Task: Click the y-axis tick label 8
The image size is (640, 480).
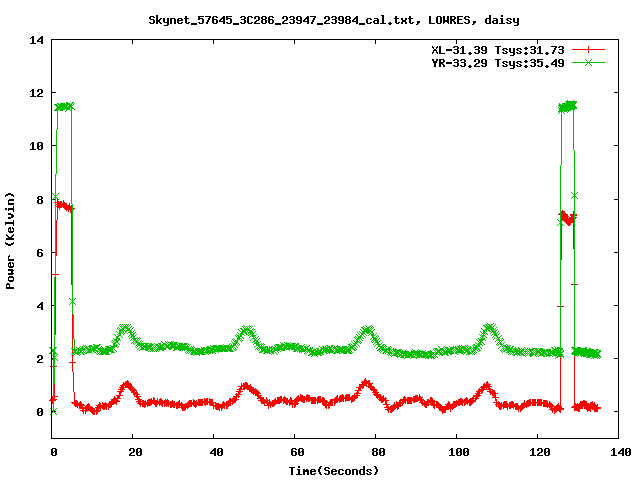Action: [x=40, y=200]
